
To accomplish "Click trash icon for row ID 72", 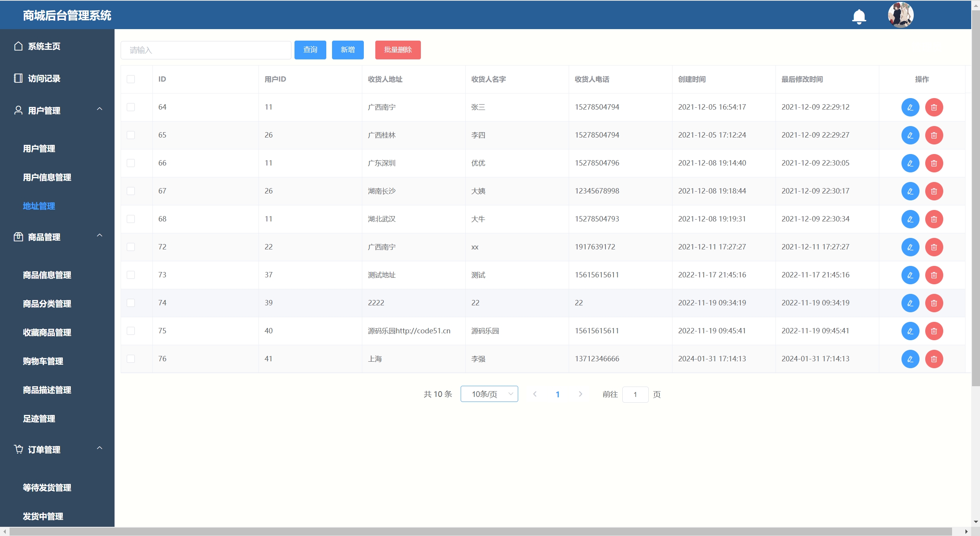I will 934,247.
